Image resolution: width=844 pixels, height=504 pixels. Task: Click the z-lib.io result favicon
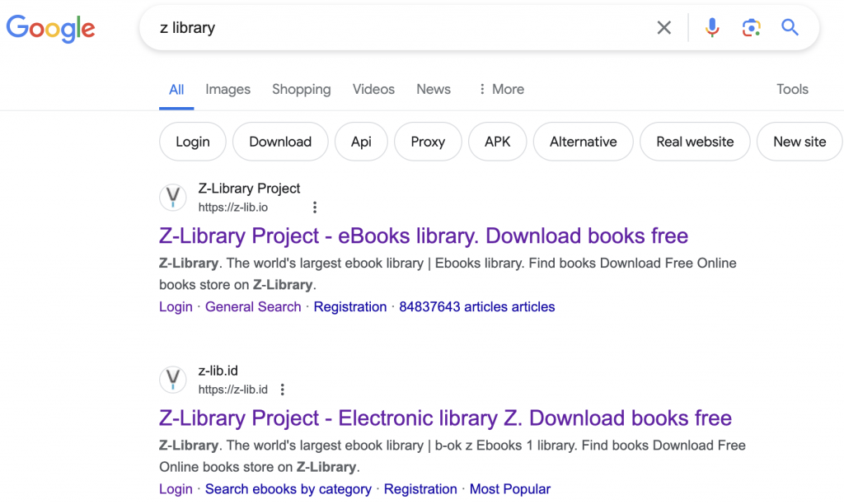[x=173, y=198]
